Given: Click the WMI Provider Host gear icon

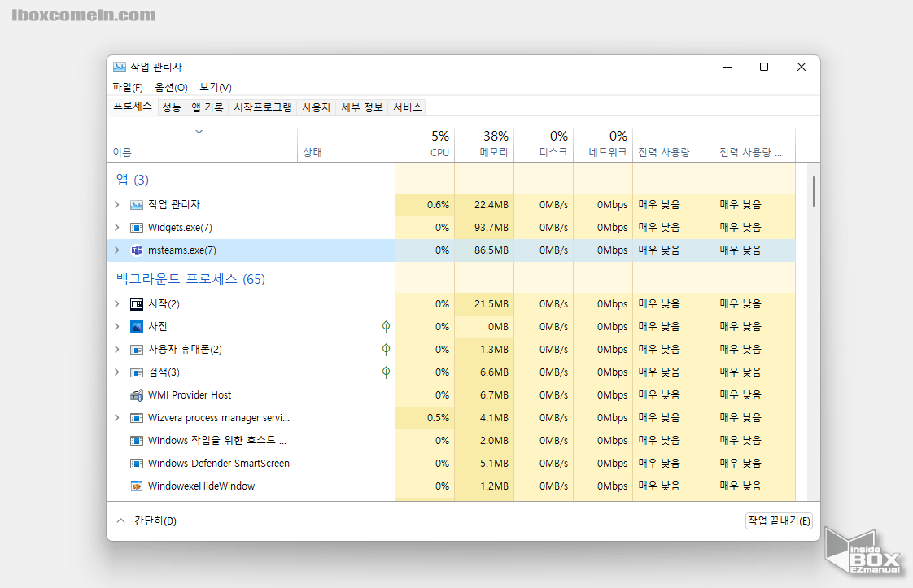Looking at the screenshot, I should tap(136, 394).
